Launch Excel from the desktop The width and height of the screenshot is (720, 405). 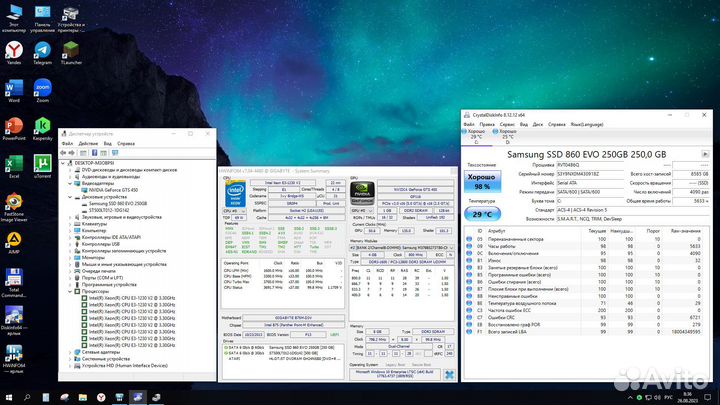tap(14, 166)
